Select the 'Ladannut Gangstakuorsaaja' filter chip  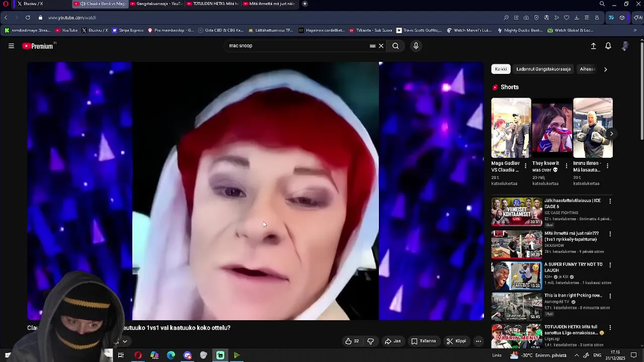(543, 69)
